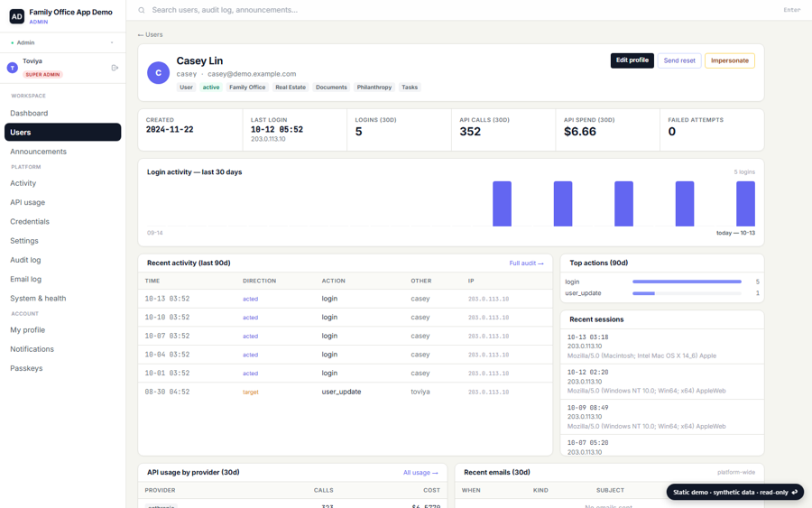Click the rightmost login activity bar
Viewport: 812px width, 508px height.
point(745,204)
